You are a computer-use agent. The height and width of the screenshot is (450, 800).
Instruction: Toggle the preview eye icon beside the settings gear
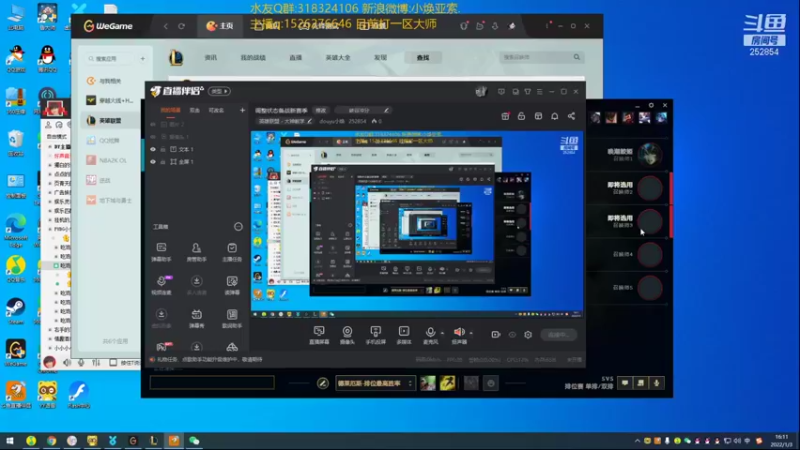[512, 335]
